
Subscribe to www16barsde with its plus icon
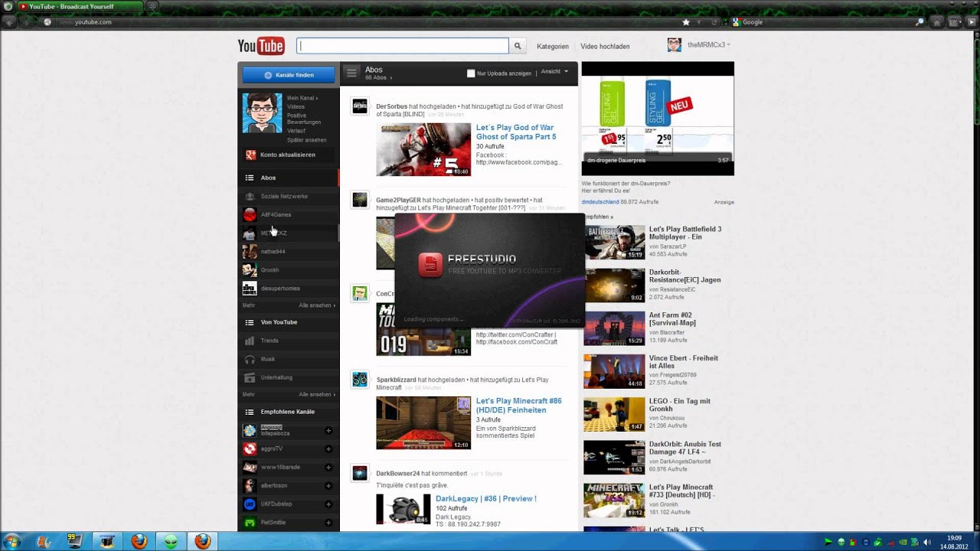point(328,468)
